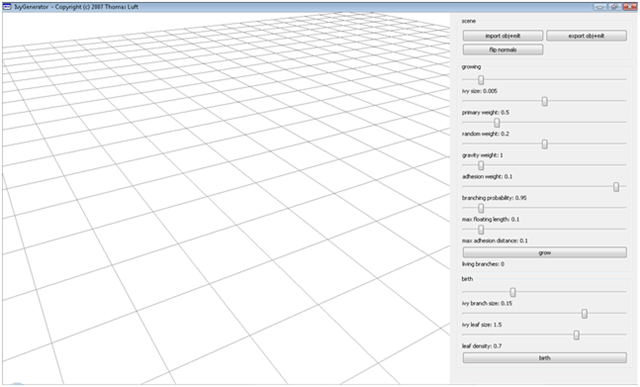Select the gravity weight slider handle
This screenshot has height=387, width=640.
point(544,144)
